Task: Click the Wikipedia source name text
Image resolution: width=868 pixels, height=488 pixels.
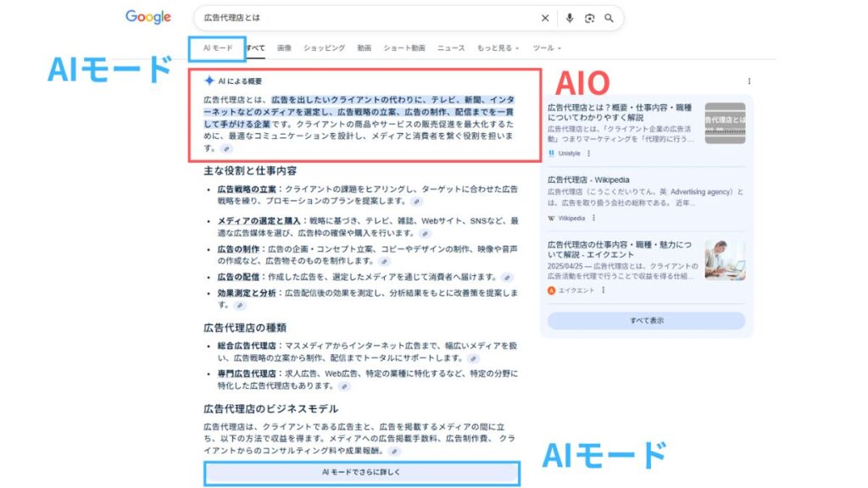Action: [572, 219]
